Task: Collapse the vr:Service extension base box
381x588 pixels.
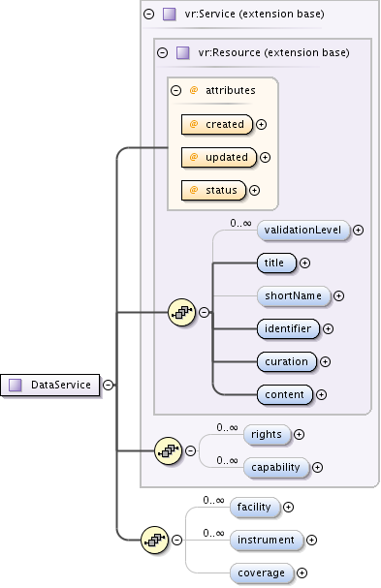Action: pyautogui.click(x=149, y=15)
